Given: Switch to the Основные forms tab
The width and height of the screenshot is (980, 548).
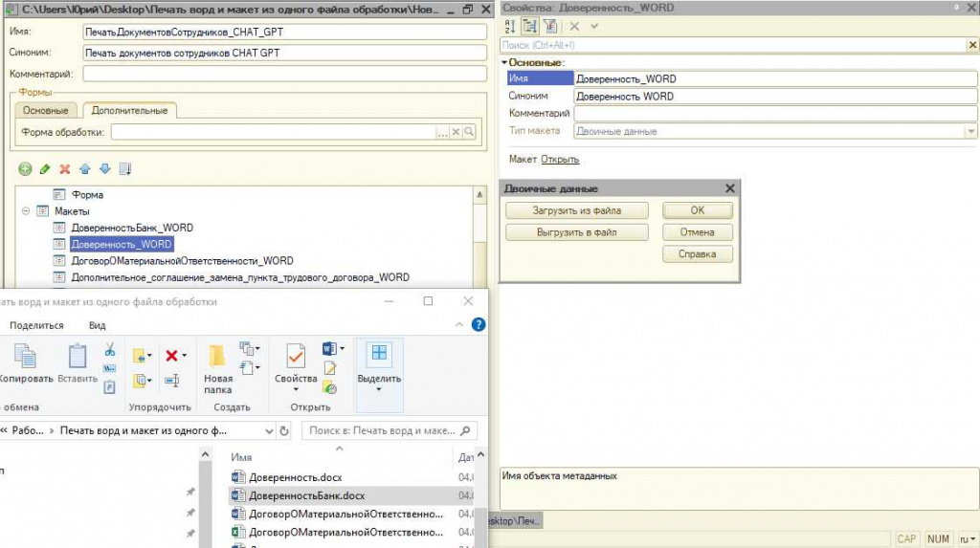Looking at the screenshot, I should (46, 110).
